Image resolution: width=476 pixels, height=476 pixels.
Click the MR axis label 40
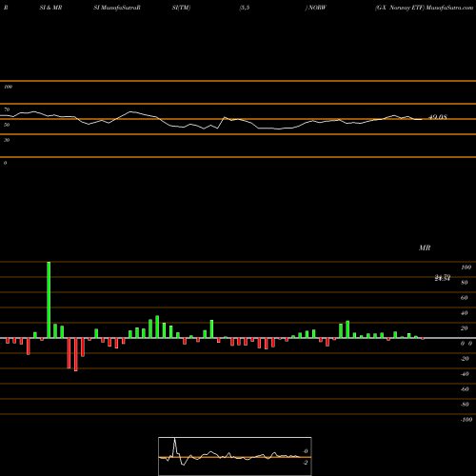coord(465,313)
